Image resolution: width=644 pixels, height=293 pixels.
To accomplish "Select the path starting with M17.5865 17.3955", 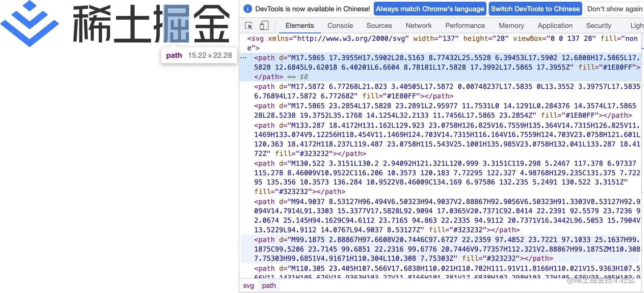I will [x=441, y=67].
